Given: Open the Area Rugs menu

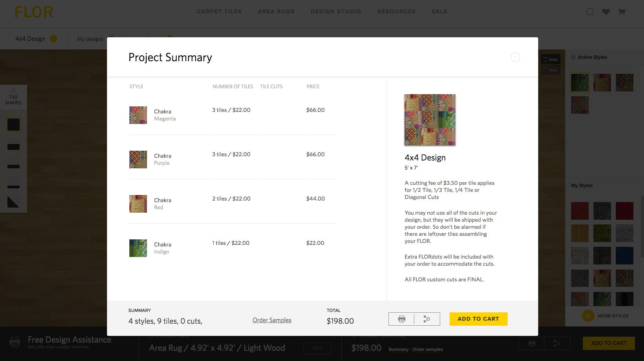Looking at the screenshot, I should [276, 11].
